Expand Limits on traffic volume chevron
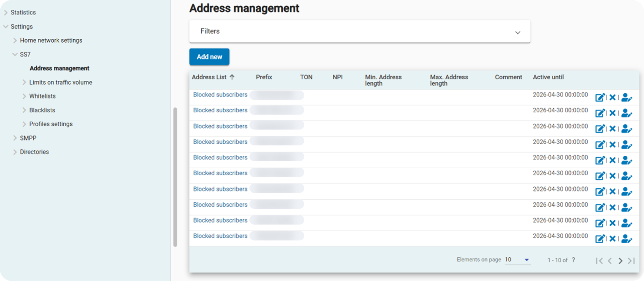Viewport: 644px width, 281px height. point(24,82)
